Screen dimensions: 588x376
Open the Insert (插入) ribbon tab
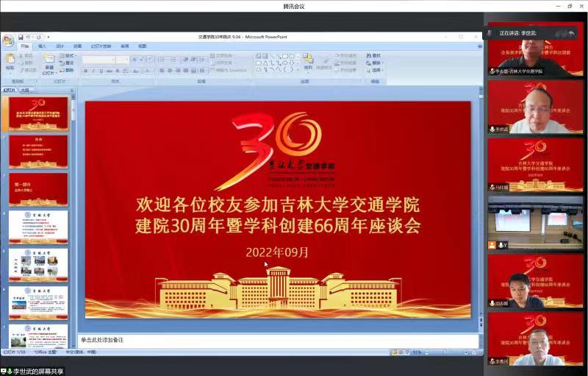click(42, 46)
